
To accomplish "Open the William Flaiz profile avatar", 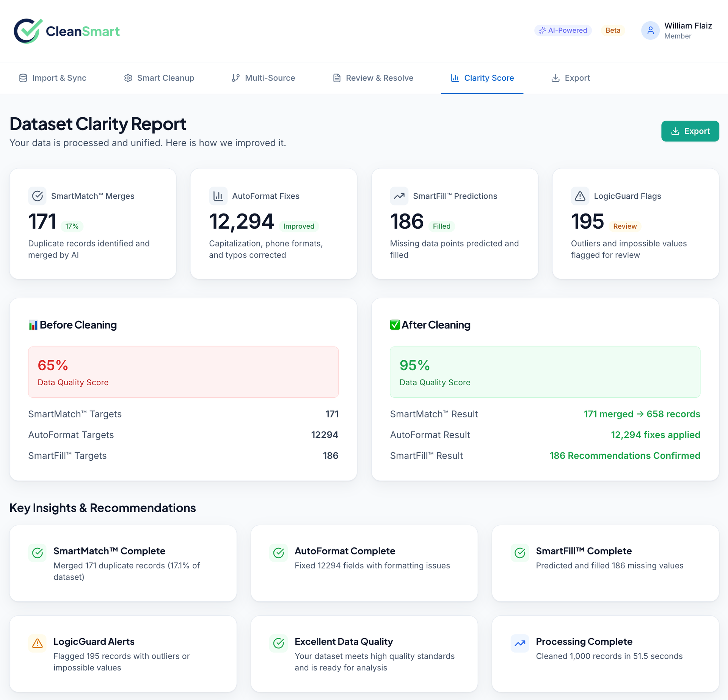I will click(650, 30).
